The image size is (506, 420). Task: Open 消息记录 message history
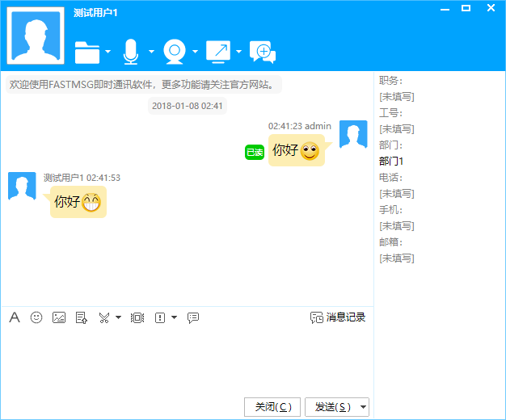338,317
